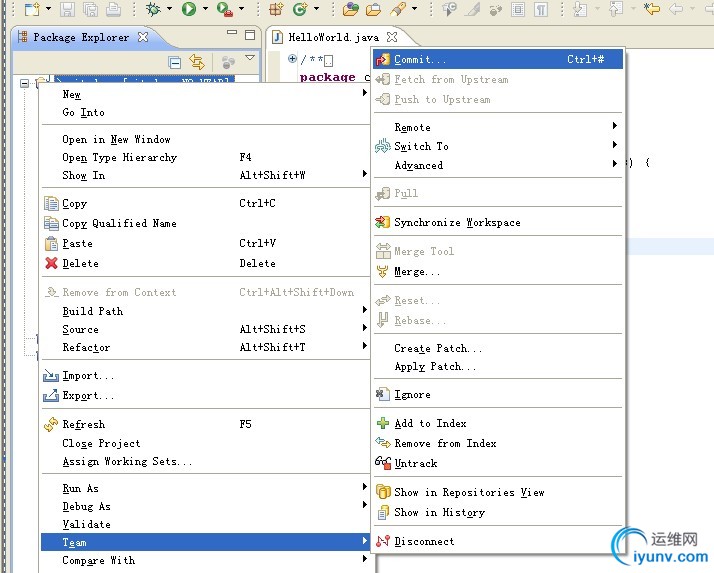Screen dimensions: 714x573
Task: Choose Open Type Hierarchy
Action: click(x=205, y=158)
